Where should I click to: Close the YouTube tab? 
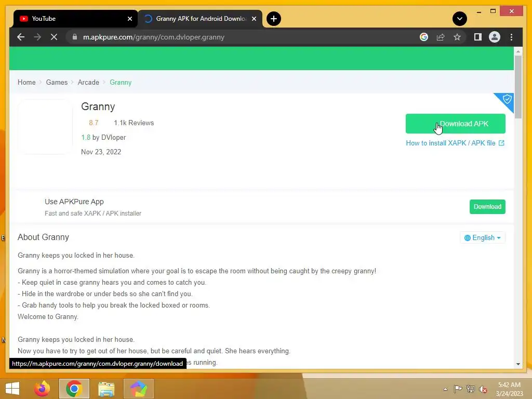129,19
